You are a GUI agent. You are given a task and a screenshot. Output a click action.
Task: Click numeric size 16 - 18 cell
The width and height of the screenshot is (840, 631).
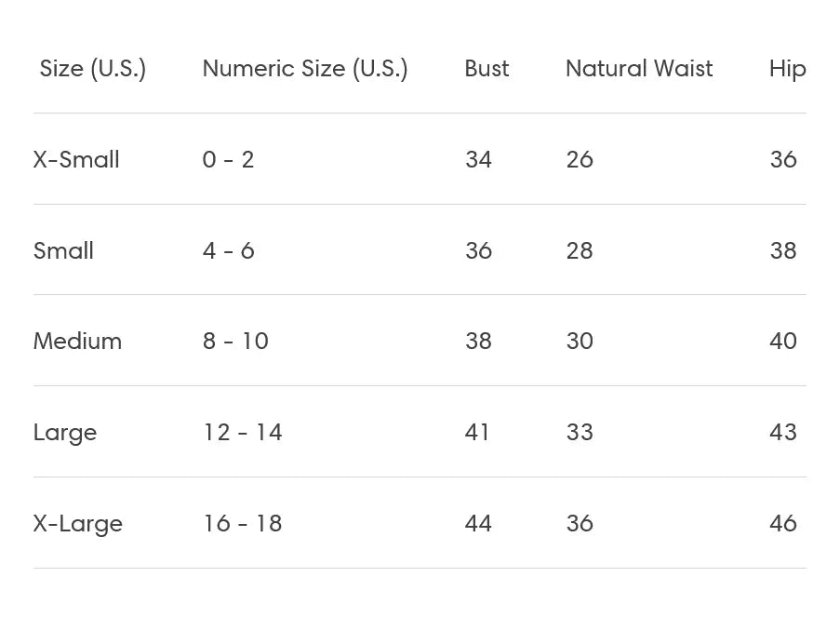[x=242, y=524]
